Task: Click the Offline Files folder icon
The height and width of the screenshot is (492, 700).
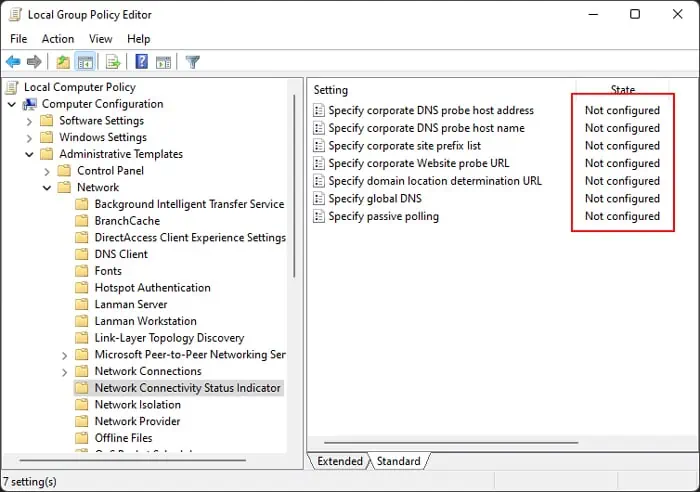Action: coord(82,438)
